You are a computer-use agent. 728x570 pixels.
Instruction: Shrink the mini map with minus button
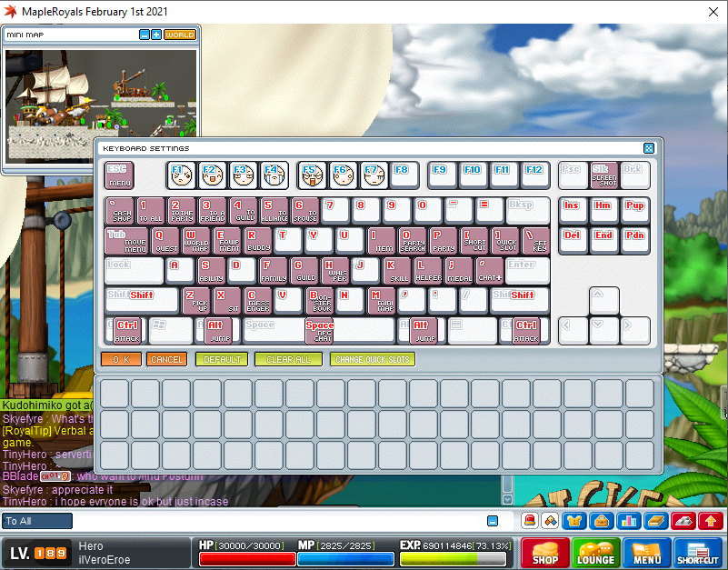[x=144, y=35]
